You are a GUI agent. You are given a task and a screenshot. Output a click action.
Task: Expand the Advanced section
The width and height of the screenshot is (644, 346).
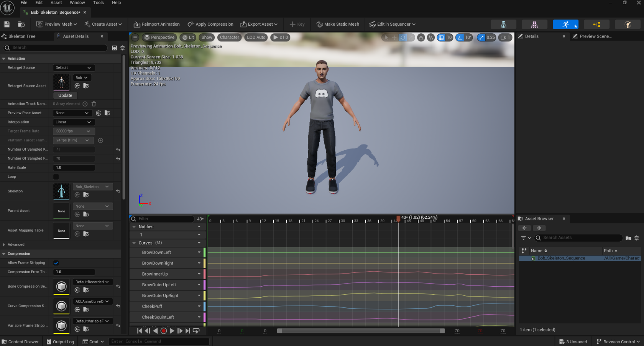[x=4, y=244]
